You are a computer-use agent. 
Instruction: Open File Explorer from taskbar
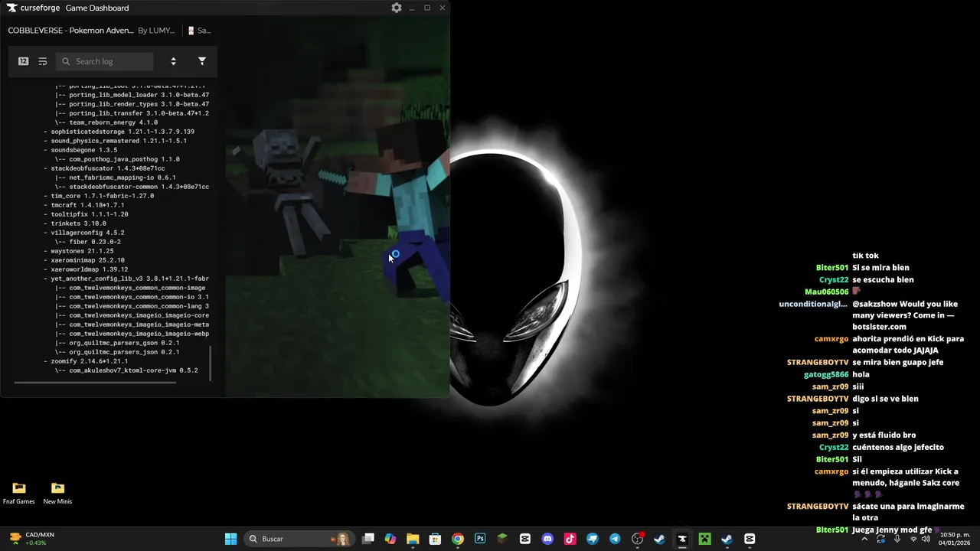pos(413,539)
